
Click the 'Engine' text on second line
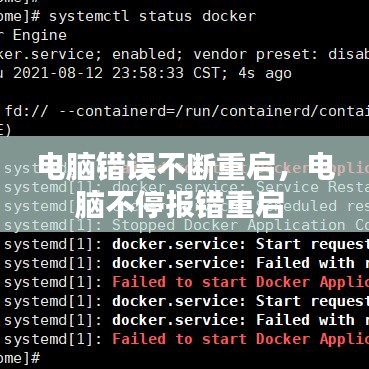(x=40, y=35)
